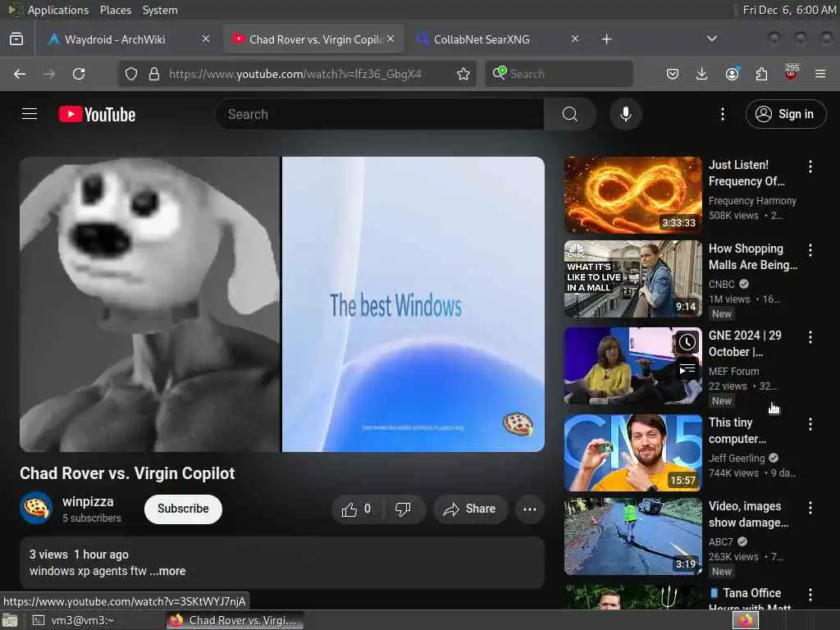
Task: Play the Just Listen! Frequency thumbnail
Action: (632, 195)
